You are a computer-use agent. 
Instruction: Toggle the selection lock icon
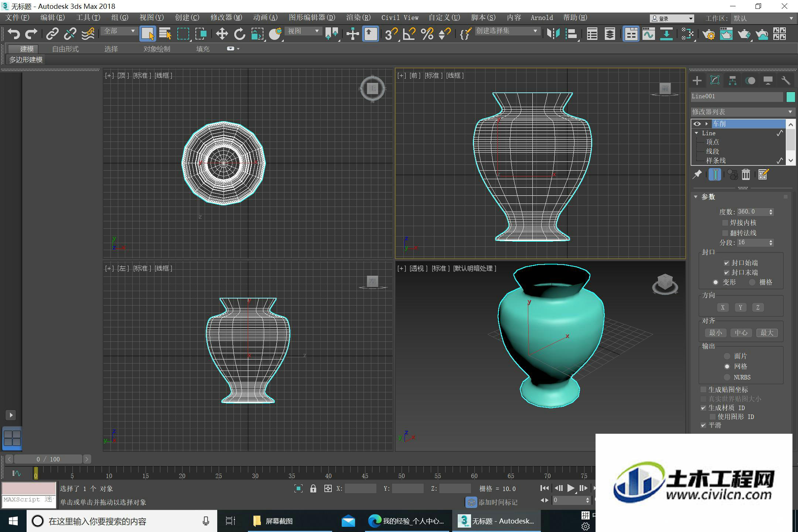[x=313, y=488]
